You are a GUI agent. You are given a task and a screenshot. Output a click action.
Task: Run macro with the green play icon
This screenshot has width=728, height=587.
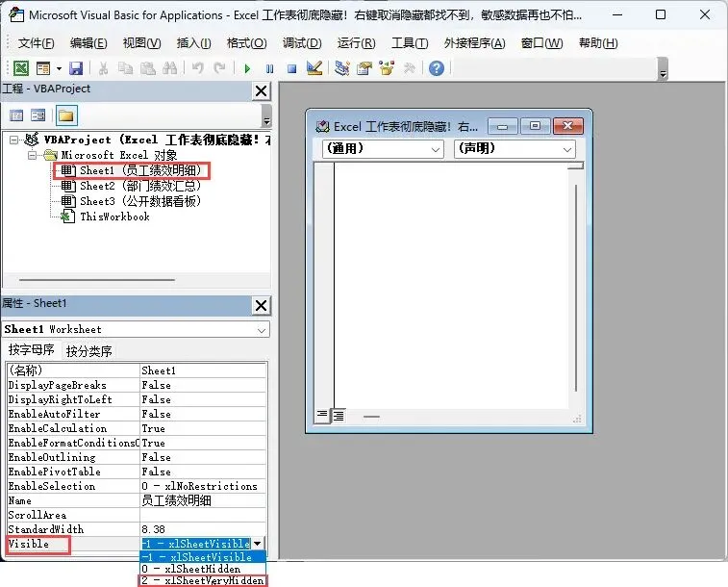coord(247,68)
